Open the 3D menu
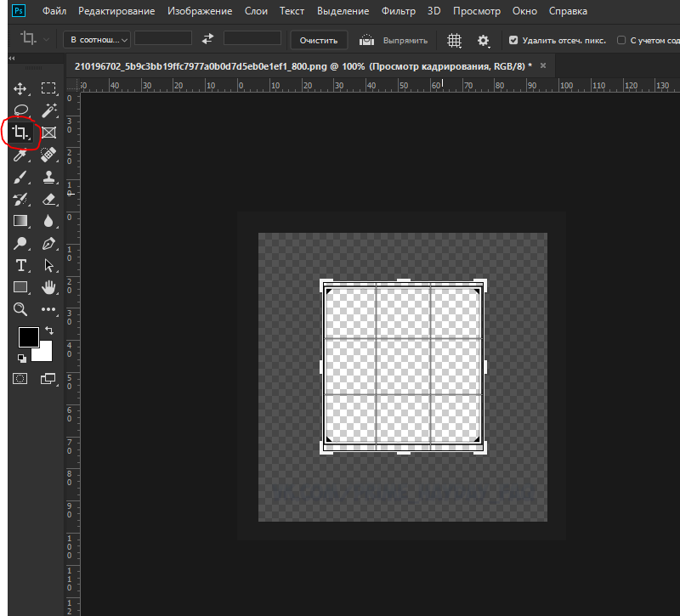 [x=434, y=11]
